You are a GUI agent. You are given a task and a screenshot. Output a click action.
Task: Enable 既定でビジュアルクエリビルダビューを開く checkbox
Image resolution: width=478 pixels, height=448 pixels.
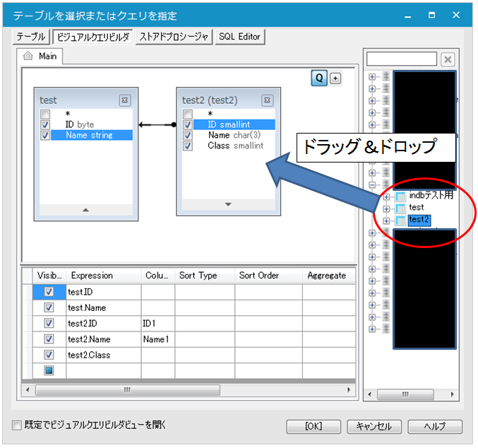pos(17,425)
